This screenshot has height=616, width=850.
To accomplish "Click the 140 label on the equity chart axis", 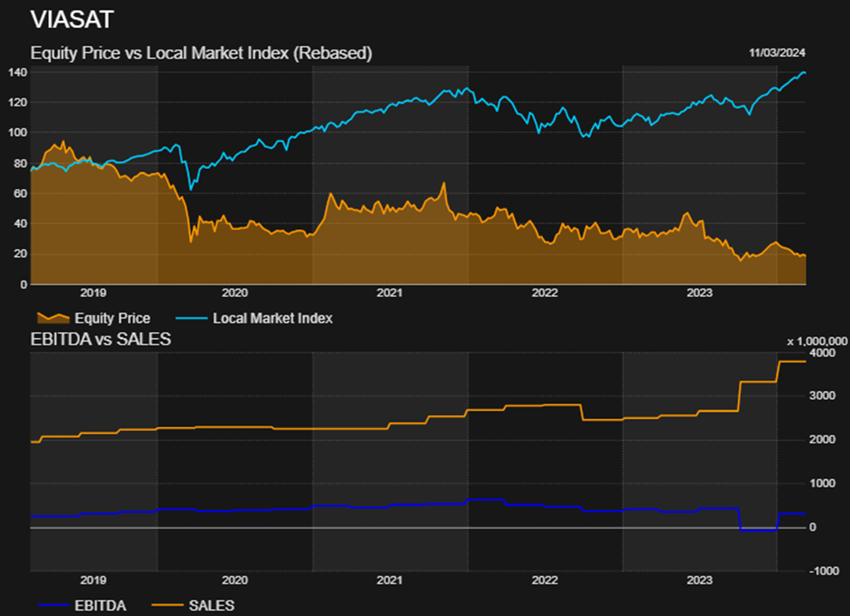I will 17,72.
